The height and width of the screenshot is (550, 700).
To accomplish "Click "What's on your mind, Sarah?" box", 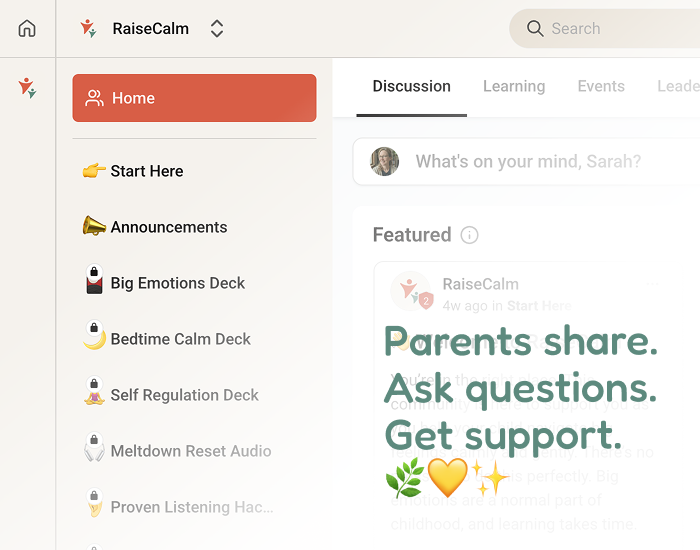I will pos(527,161).
